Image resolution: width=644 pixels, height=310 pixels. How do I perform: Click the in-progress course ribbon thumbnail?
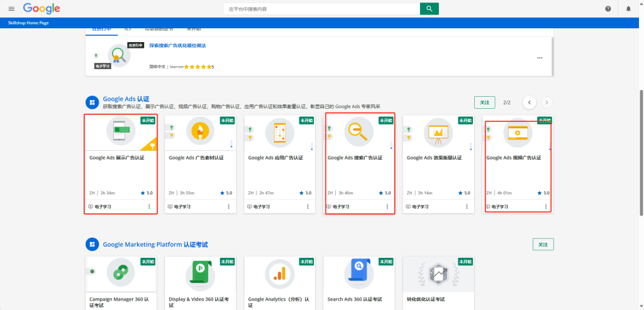point(119,55)
